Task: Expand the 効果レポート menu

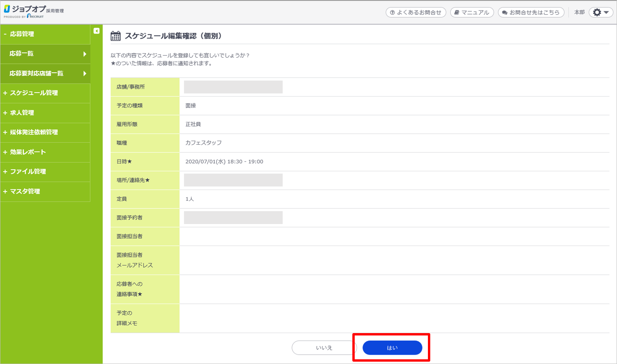Action: [x=5, y=152]
